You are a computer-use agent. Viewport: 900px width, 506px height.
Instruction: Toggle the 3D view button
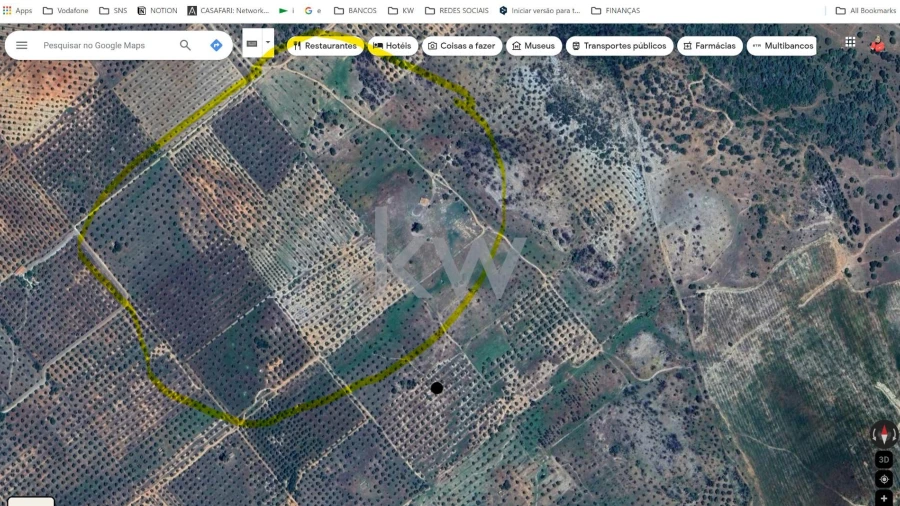pyautogui.click(x=884, y=460)
